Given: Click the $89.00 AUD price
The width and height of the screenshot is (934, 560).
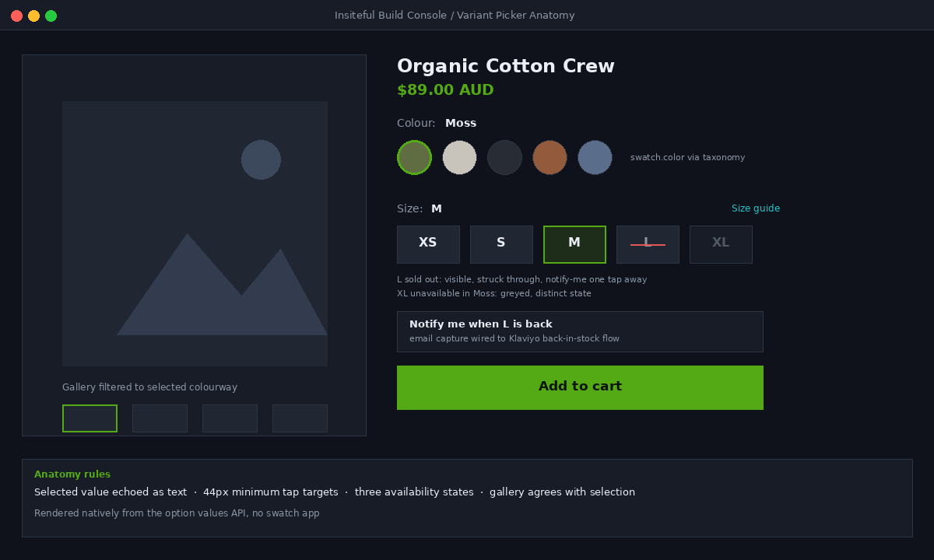Looking at the screenshot, I should tap(445, 90).
